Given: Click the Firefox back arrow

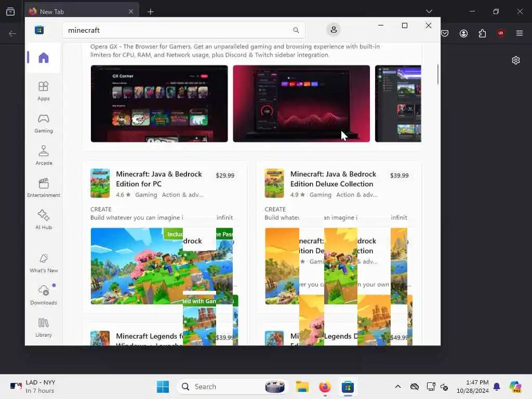Looking at the screenshot, I should click(12, 33).
